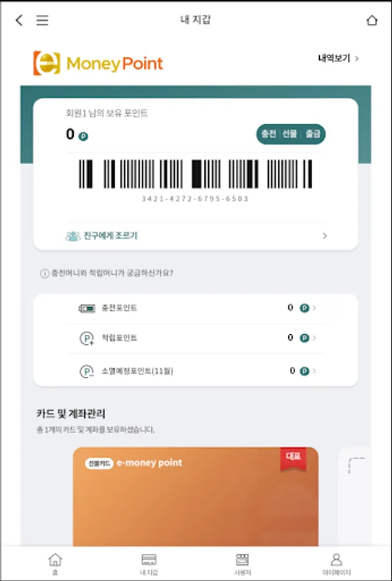Select the orange e-money point card
392x581 pixels.
click(x=195, y=496)
